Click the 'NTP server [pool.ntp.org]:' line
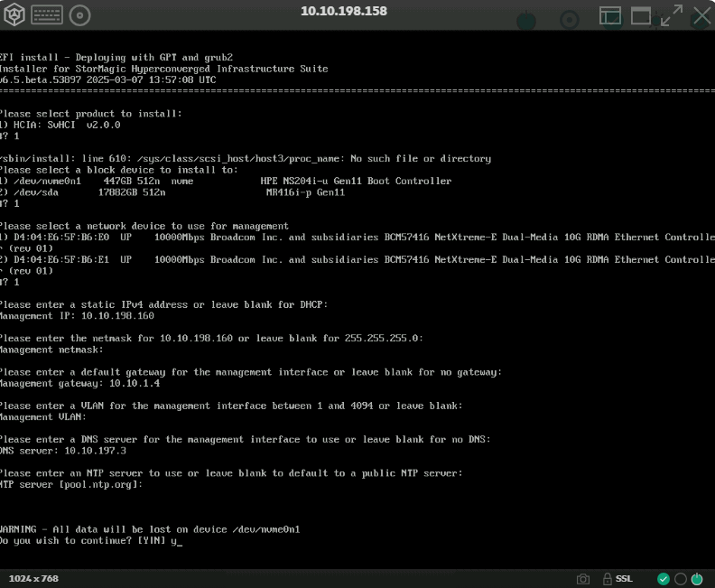The image size is (715, 588). [x=71, y=484]
